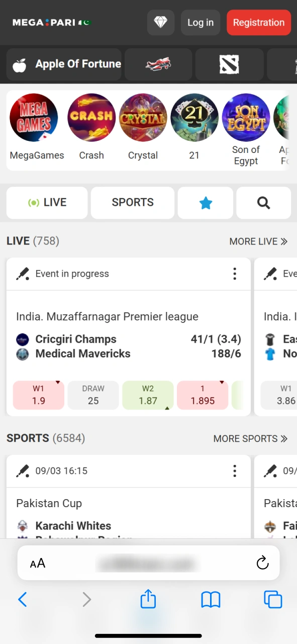Switch to the LIVE tab

pos(47,203)
